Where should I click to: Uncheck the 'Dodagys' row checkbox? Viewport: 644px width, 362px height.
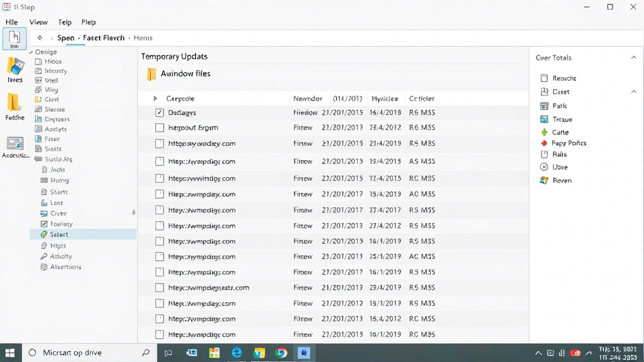[x=159, y=112]
